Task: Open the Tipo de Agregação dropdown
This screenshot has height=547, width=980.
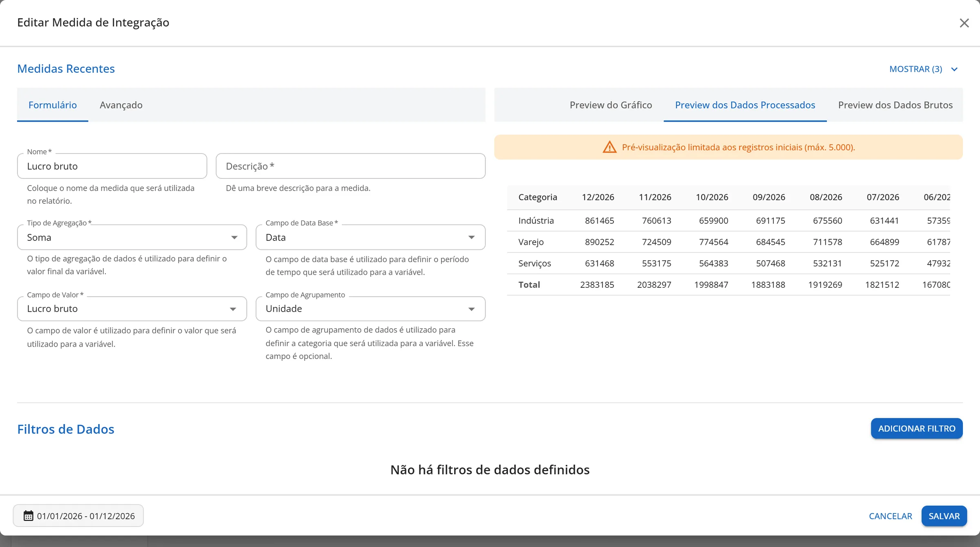Action: point(132,237)
